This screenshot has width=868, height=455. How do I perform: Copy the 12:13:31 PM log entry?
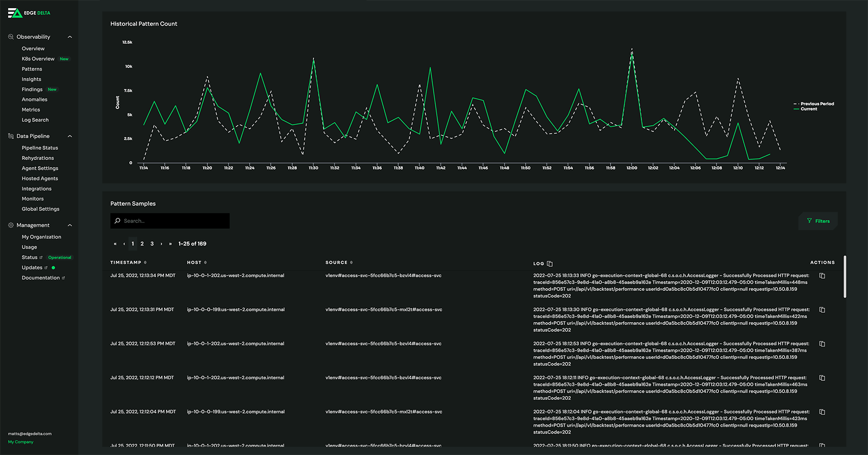point(822,310)
